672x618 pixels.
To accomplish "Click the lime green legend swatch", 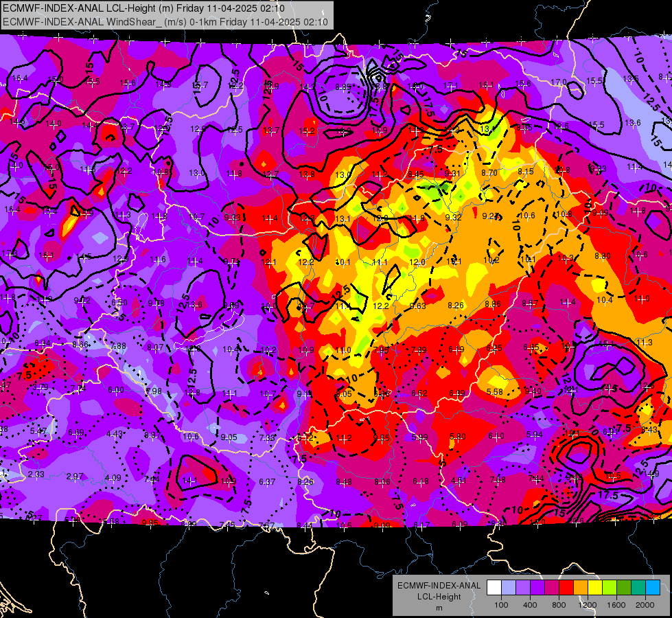I will (610, 588).
